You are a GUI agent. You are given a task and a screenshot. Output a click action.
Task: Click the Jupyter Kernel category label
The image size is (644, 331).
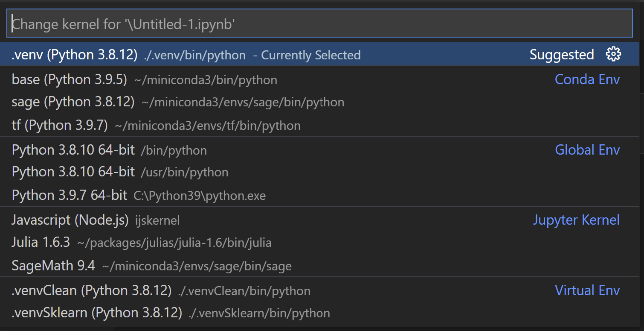point(576,220)
